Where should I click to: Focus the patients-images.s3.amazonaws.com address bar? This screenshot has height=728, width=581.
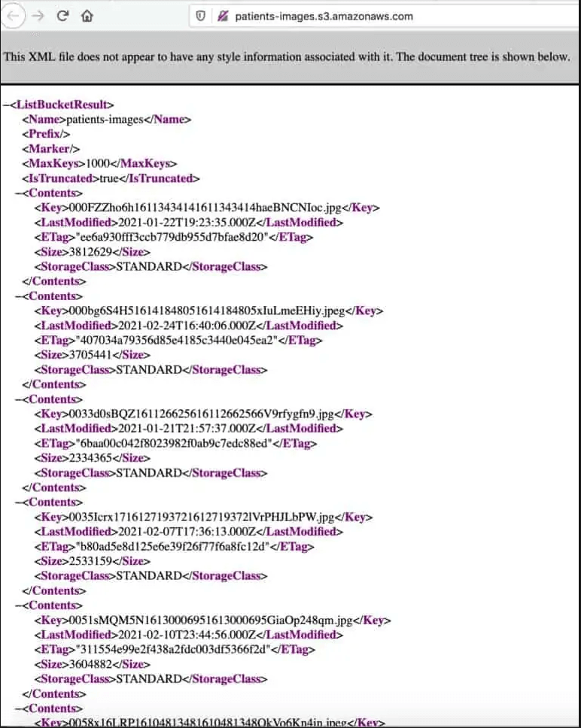(x=324, y=17)
